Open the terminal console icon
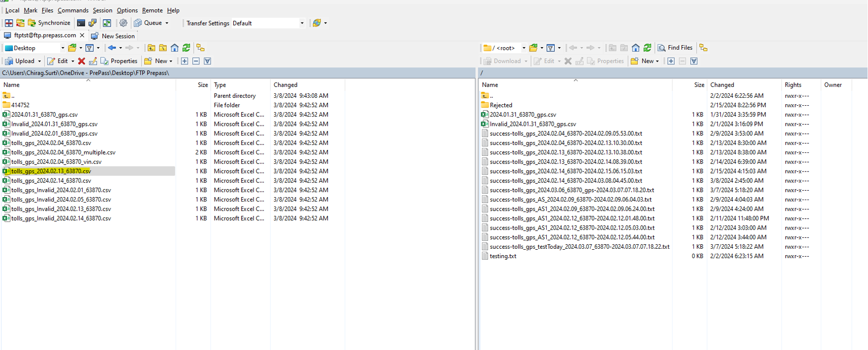Screen dimensions: 868x350 pos(81,23)
